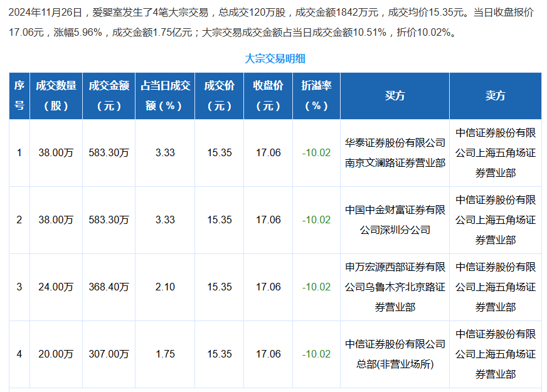
Task: Click 17.06 closing price in row 3
Action: point(268,287)
